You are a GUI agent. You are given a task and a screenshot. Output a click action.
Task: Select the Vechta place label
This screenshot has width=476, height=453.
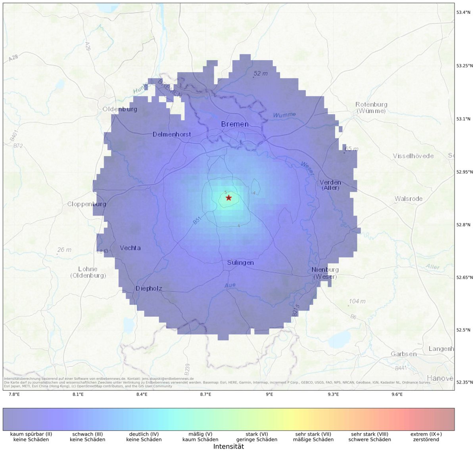point(131,248)
